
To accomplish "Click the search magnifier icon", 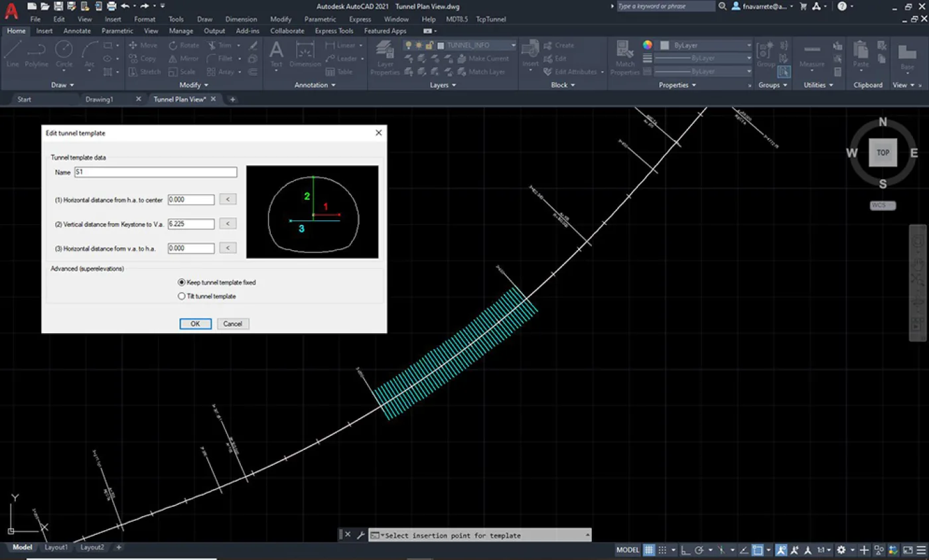I will [x=722, y=6].
